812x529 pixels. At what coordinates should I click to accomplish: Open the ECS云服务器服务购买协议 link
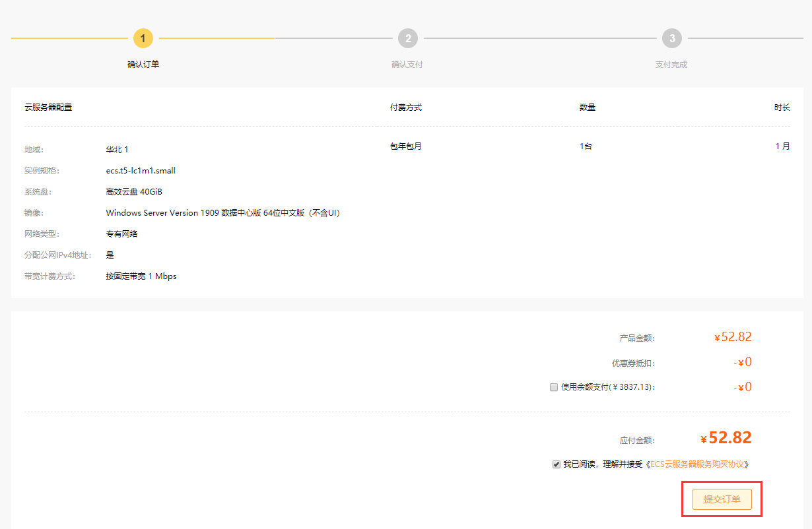(x=700, y=464)
